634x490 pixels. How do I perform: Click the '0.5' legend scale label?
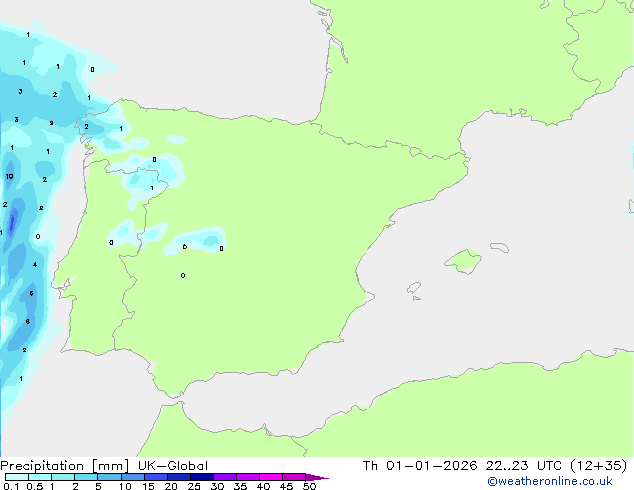(x=34, y=486)
